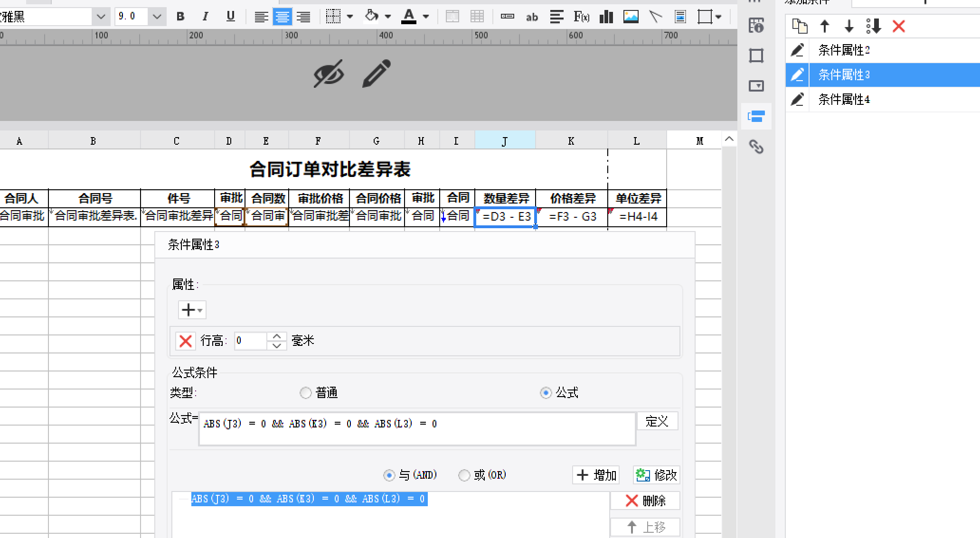This screenshot has height=538, width=980.
Task: Insert a slope line in the cell
Action: point(656,17)
